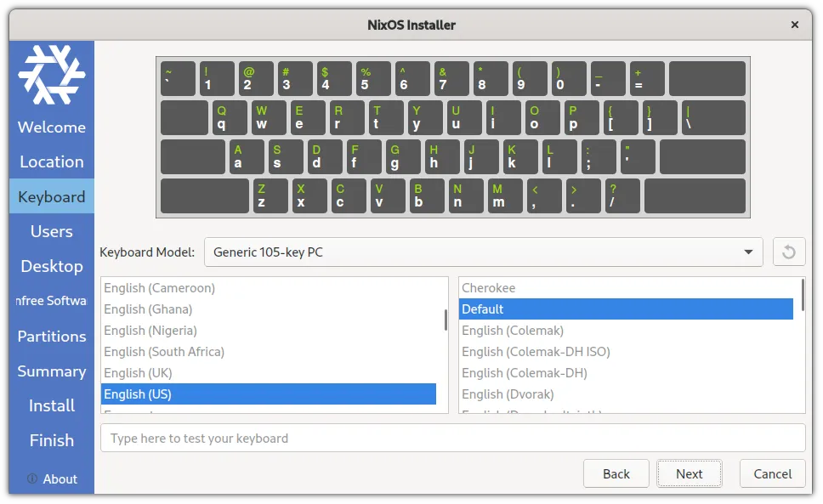This screenshot has width=823, height=504.
Task: Select the Partitions sidebar step
Action: tap(52, 336)
